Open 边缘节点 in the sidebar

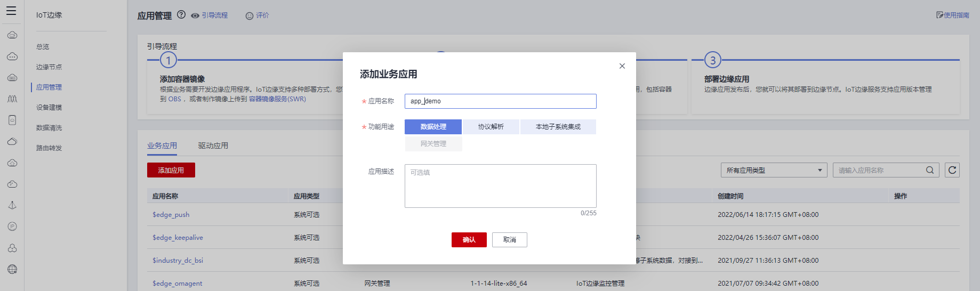pyautogui.click(x=49, y=67)
